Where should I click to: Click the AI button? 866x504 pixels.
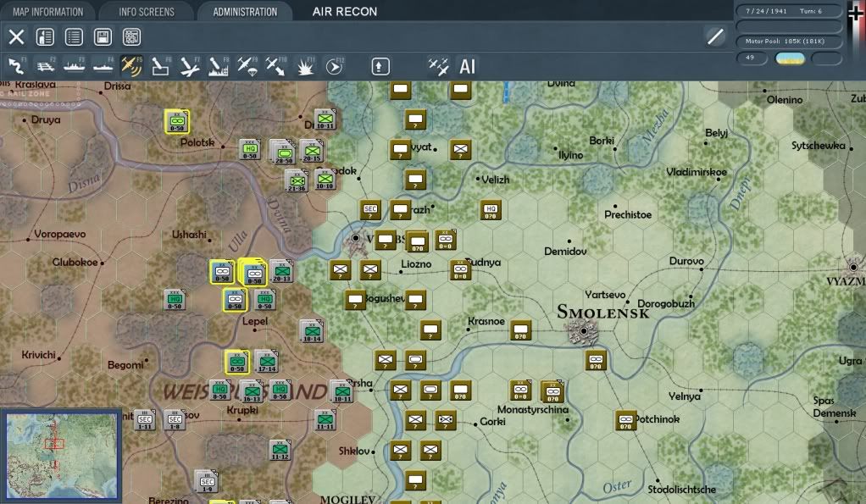pos(467,67)
